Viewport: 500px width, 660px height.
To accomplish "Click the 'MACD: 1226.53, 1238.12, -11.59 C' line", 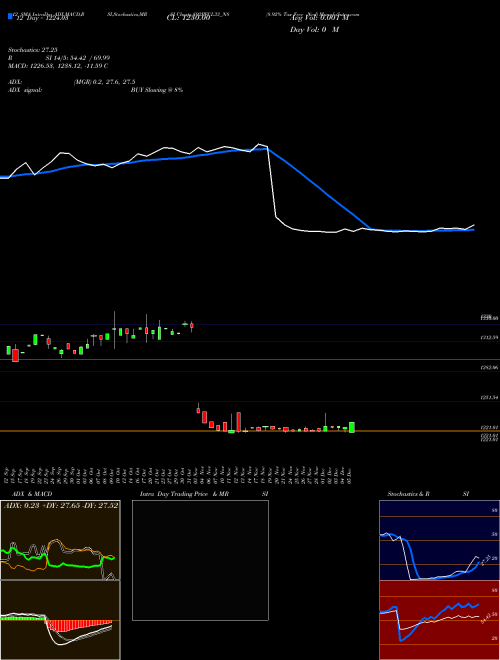I will pyautogui.click(x=58, y=66).
